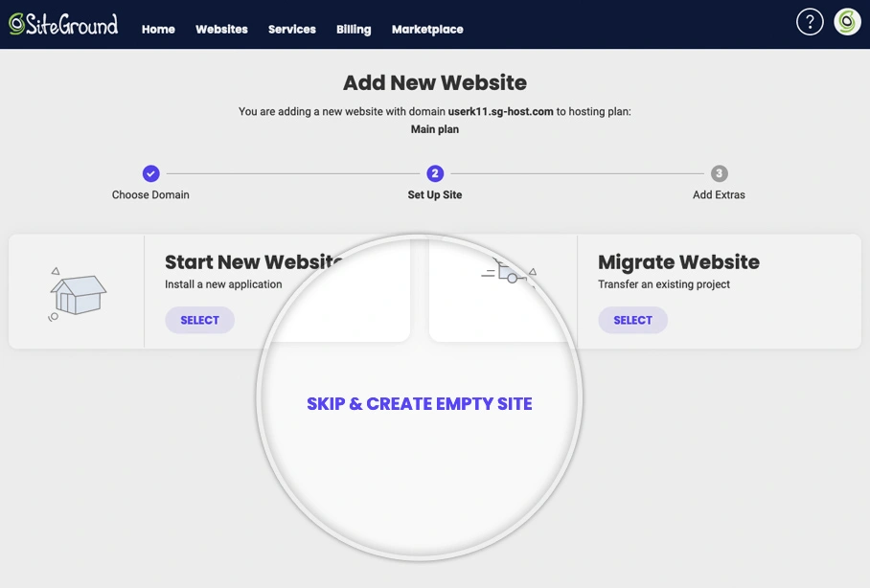The image size is (870, 588).
Task: Click the Add Extras step label
Action: 719,194
